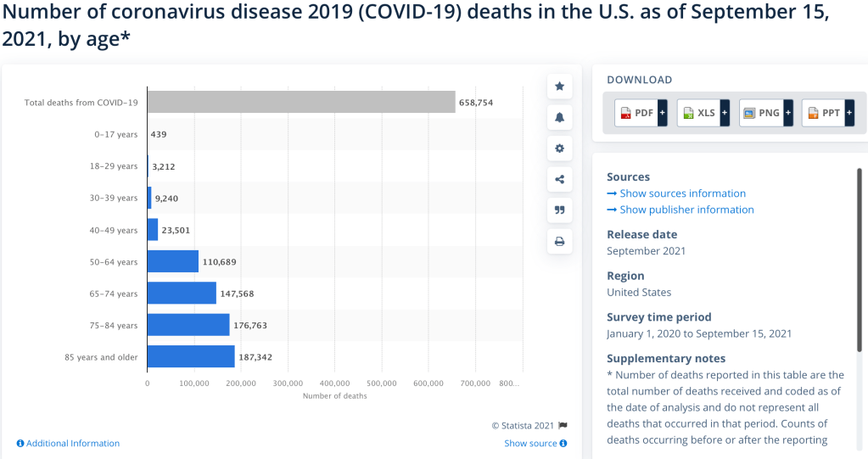Show publisher information link

click(686, 210)
